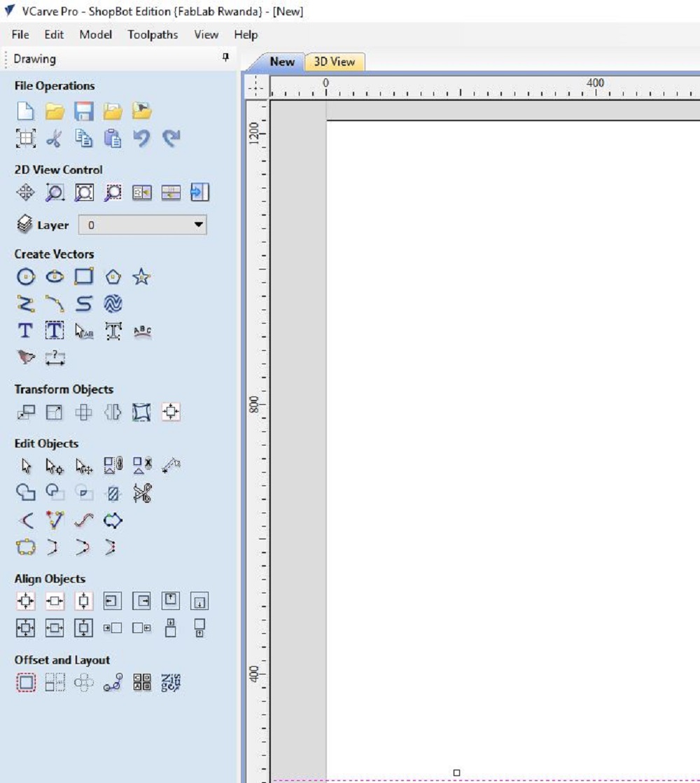Zoom to selected objects
This screenshot has height=783, width=700.
point(113,193)
